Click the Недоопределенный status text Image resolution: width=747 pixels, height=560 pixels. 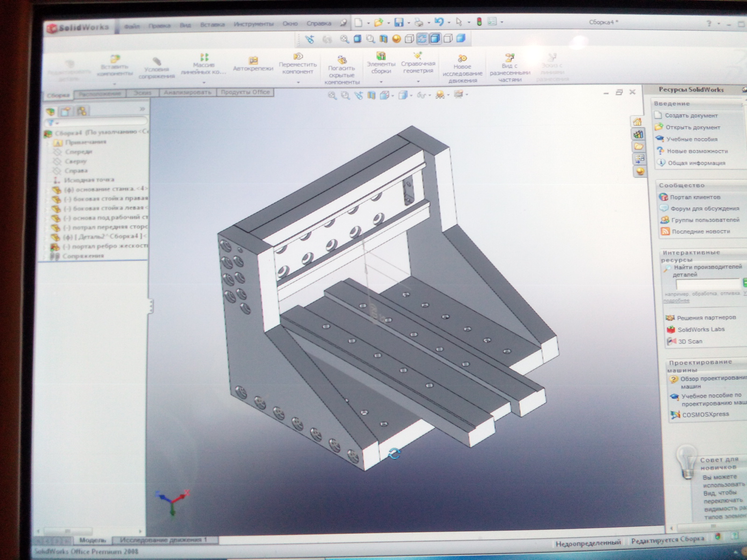[588, 543]
